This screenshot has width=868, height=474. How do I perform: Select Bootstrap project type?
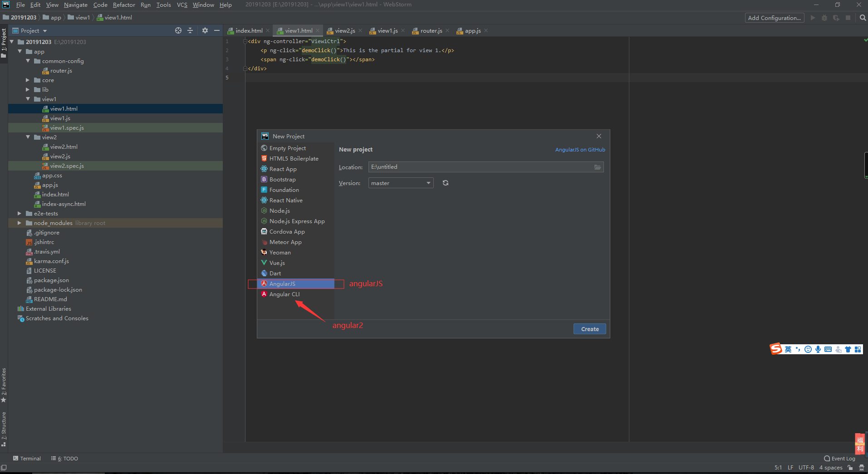tap(295, 180)
